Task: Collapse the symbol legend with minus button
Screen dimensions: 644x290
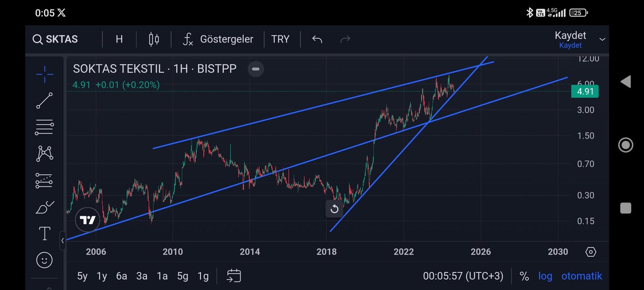Action: 256,69
